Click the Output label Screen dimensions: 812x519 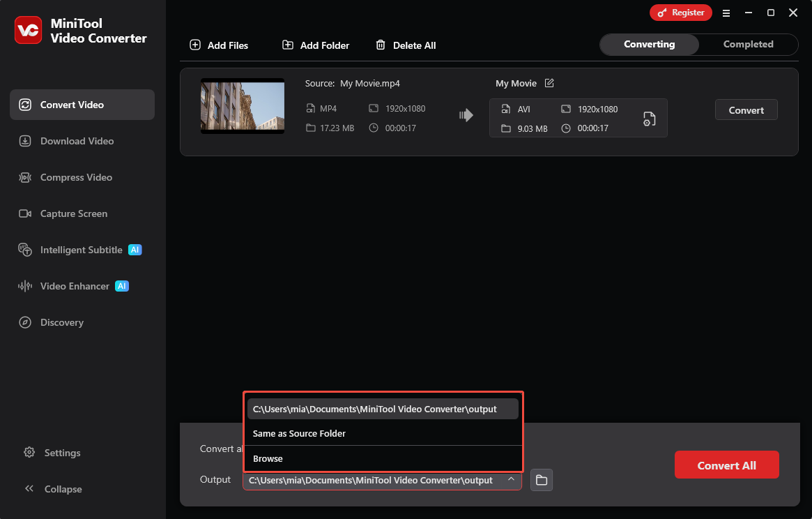[215, 480]
